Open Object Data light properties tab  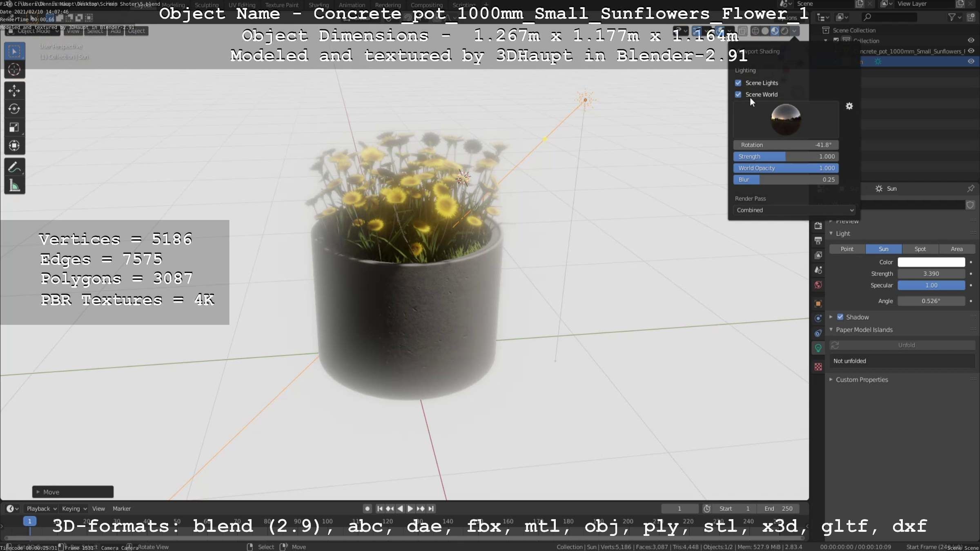818,348
